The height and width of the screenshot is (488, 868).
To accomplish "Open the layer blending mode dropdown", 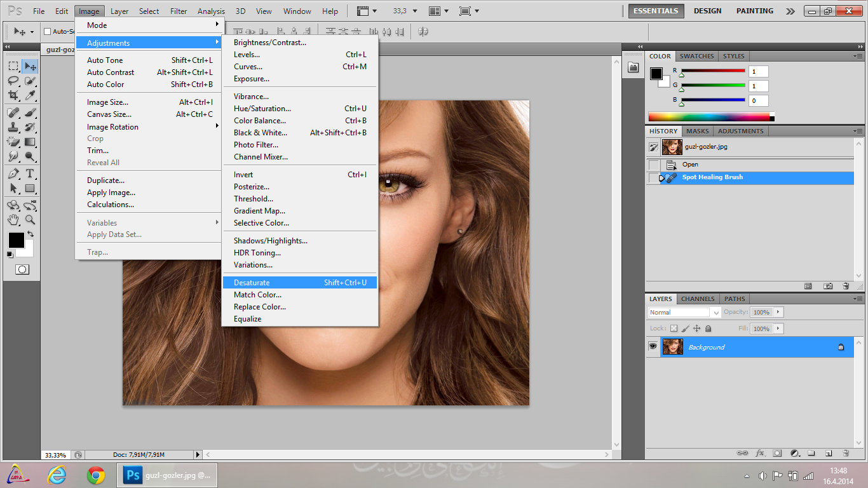I will coord(684,312).
